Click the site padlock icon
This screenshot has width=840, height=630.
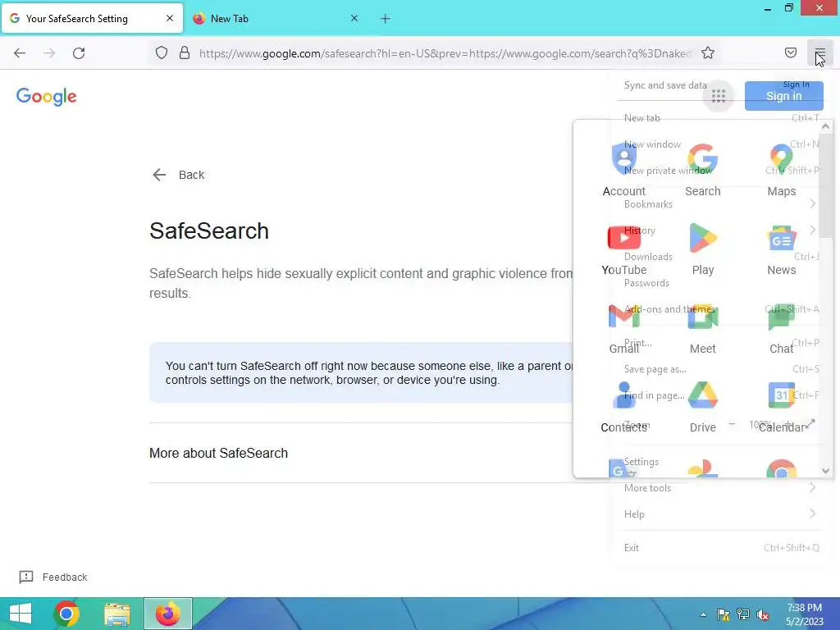185,53
